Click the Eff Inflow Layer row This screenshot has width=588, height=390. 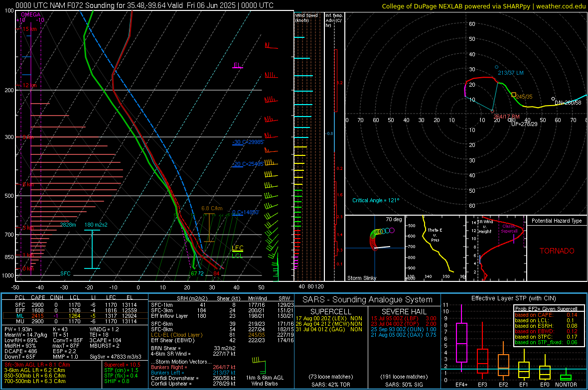point(222,316)
